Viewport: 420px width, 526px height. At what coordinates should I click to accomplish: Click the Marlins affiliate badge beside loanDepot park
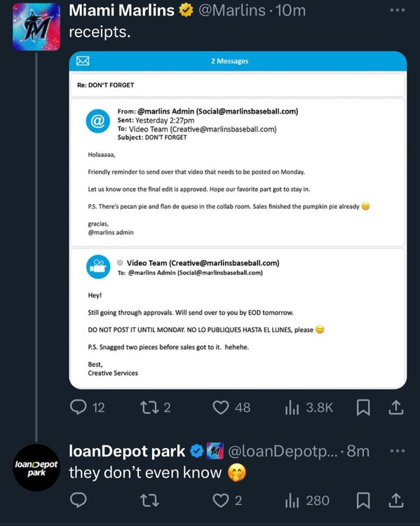215,451
